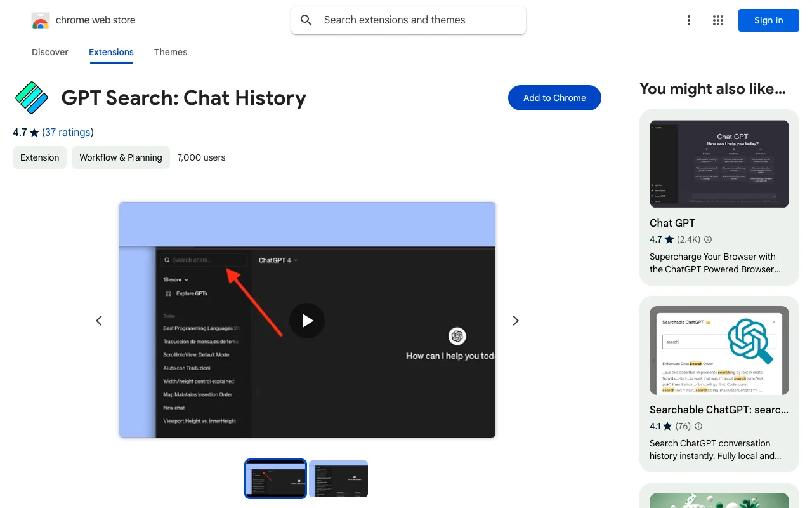
Task: Advance to the next screenshot slide
Action: pos(515,321)
